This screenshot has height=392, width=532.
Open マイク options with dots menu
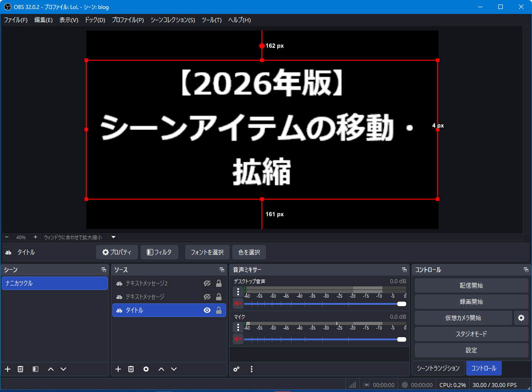[238, 327]
